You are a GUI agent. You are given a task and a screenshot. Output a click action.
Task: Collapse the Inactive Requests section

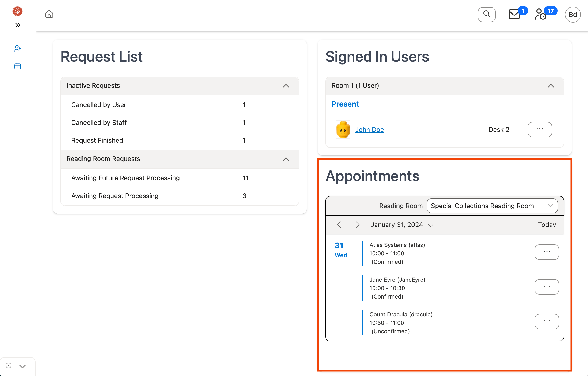pos(286,86)
